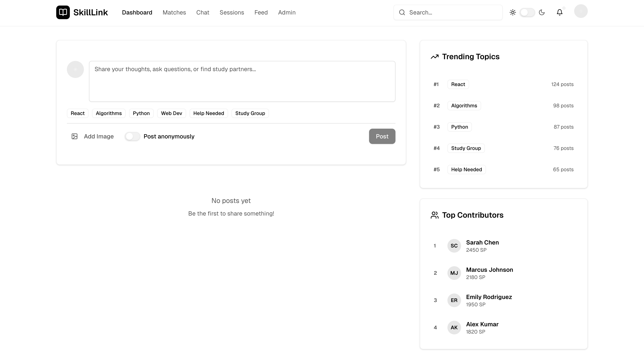Select the Algorithms tag in composer
The image size is (644, 351).
(109, 113)
